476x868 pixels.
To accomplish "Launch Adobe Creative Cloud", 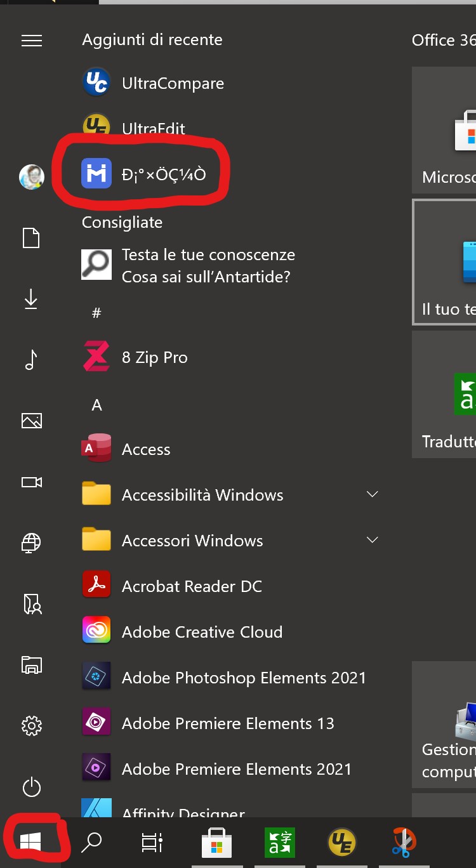I will [202, 632].
